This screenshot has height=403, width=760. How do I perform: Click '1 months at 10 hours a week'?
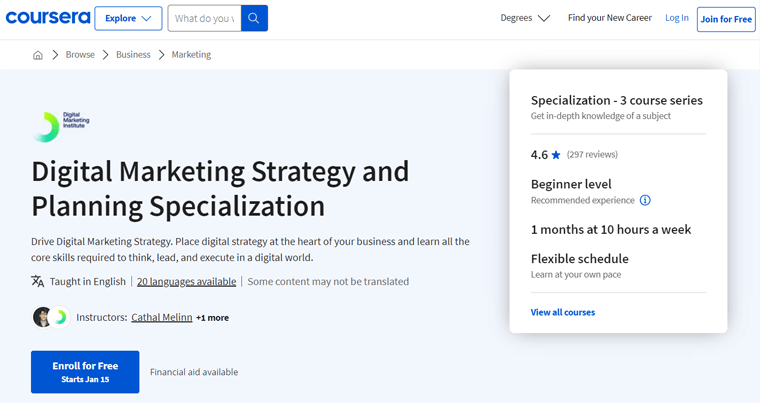point(611,229)
